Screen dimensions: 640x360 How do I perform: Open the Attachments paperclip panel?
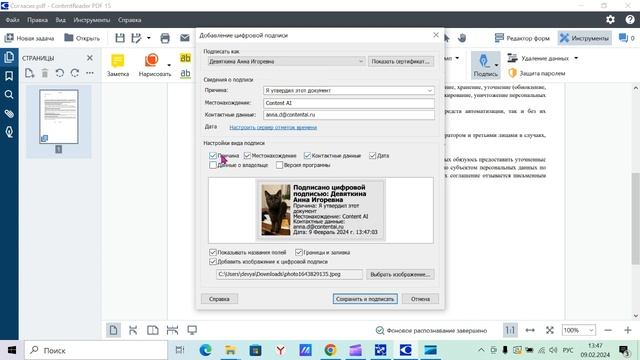[x=9, y=113]
